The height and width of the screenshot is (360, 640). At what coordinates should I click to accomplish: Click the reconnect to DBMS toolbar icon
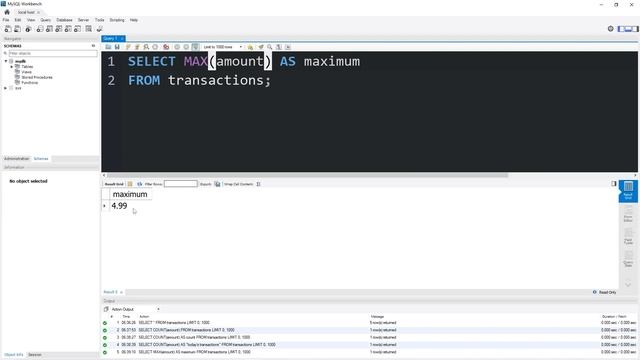100,29
